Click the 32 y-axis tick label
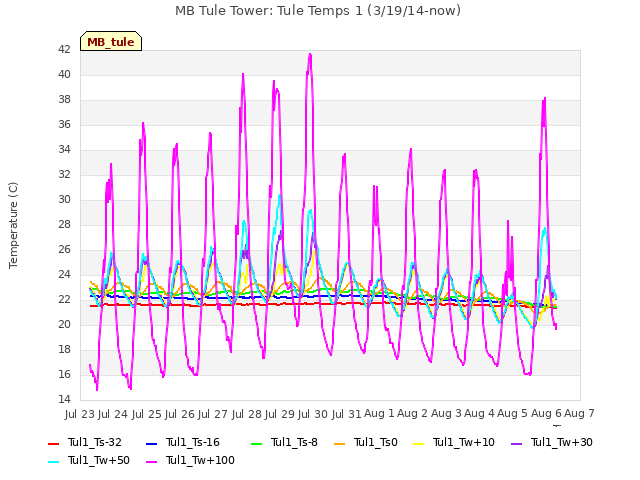The width and height of the screenshot is (640, 480). click(64, 174)
